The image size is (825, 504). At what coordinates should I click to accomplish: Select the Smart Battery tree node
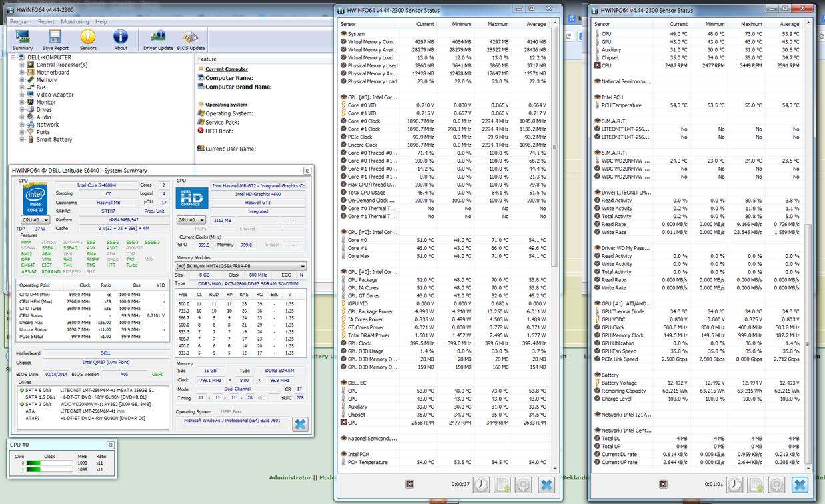coord(54,139)
